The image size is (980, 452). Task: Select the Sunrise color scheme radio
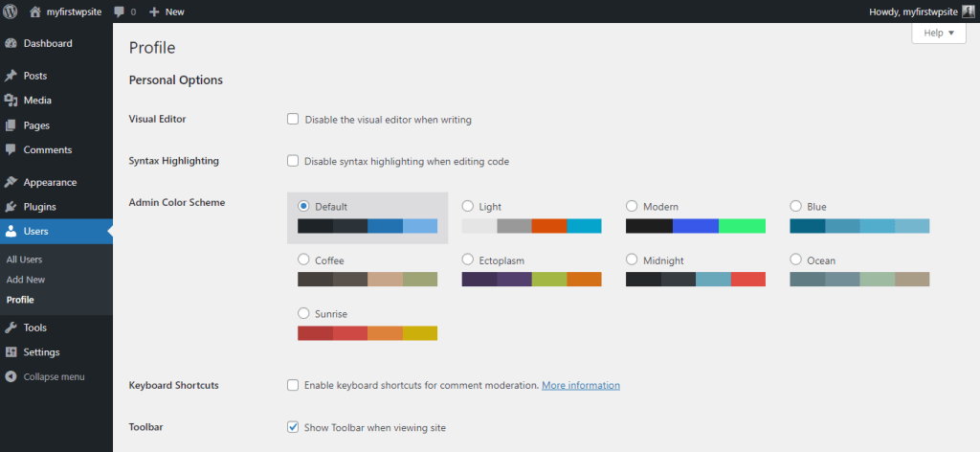(303, 312)
